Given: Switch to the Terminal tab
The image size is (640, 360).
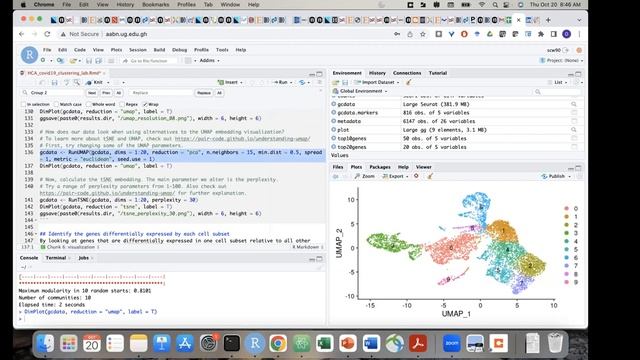Looking at the screenshot, I should click(x=56, y=258).
